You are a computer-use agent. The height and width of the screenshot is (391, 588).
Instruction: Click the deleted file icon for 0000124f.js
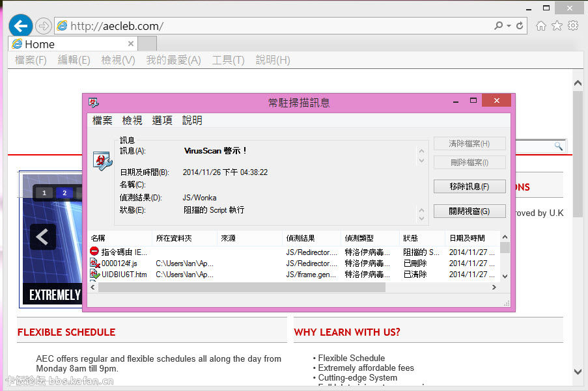click(94, 263)
